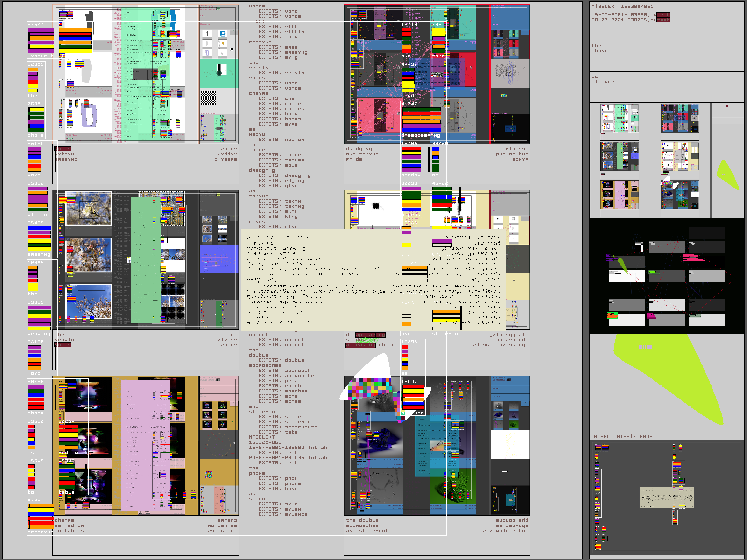The width and height of the screenshot is (747, 560).
Task: Click the color bar stack labeled 'disappearing'
Action: point(421,120)
